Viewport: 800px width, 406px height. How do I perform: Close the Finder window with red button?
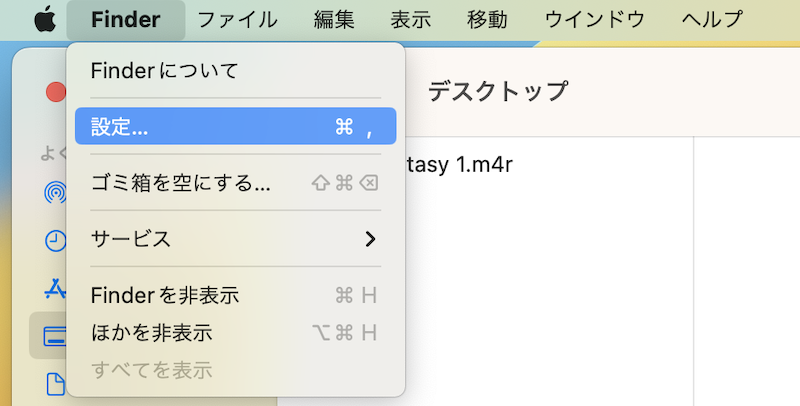pyautogui.click(x=56, y=91)
